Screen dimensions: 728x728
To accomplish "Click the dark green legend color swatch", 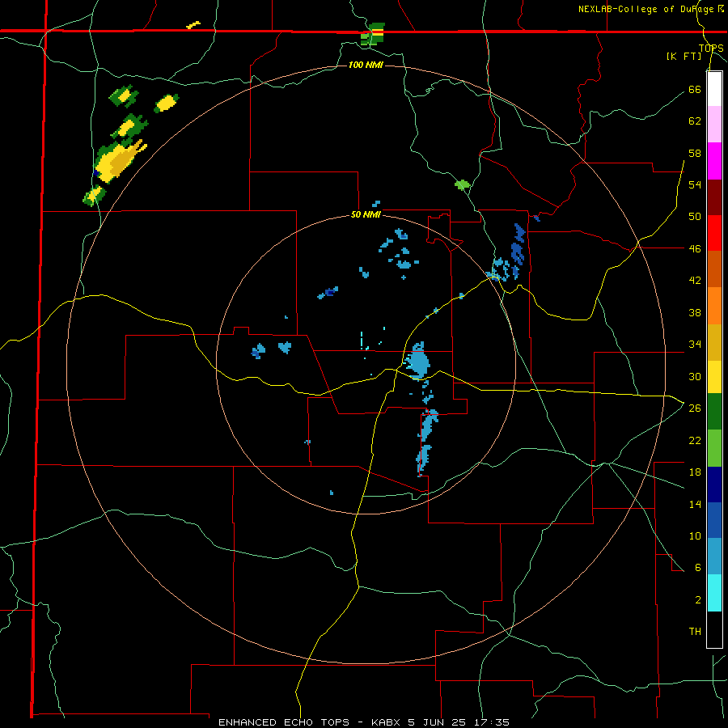I will pyautogui.click(x=714, y=412).
